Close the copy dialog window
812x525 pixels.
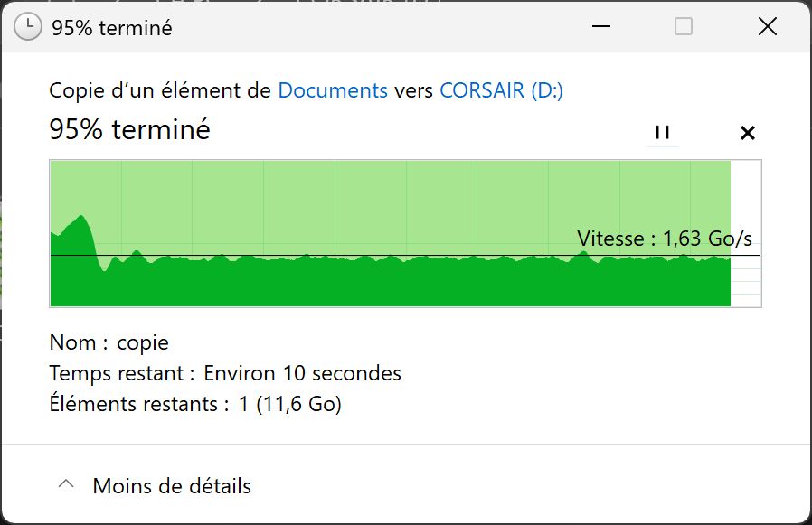pos(767,27)
